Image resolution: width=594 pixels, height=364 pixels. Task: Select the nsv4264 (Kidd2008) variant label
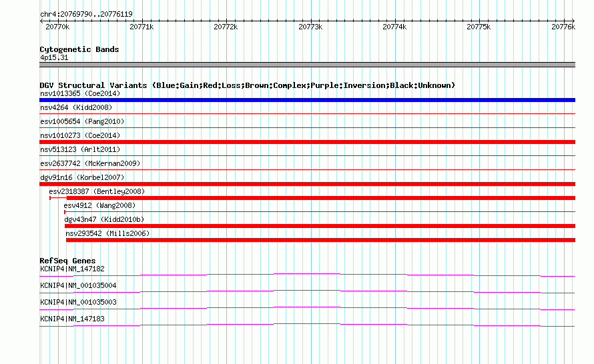(76, 107)
